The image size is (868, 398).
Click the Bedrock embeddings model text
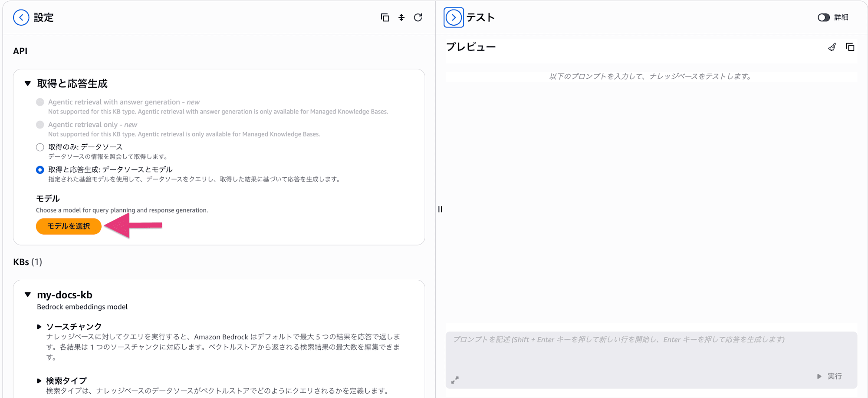82,307
